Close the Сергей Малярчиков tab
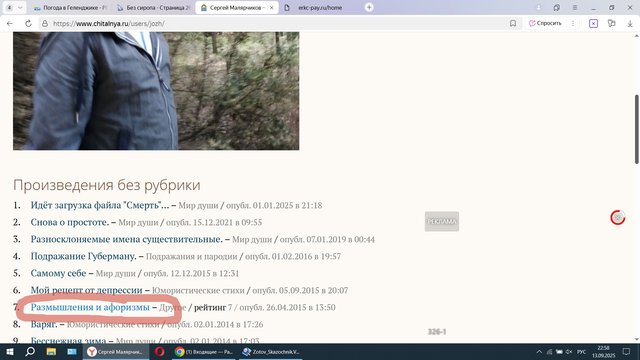Image resolution: width=640 pixels, height=360 pixels. [271, 7]
